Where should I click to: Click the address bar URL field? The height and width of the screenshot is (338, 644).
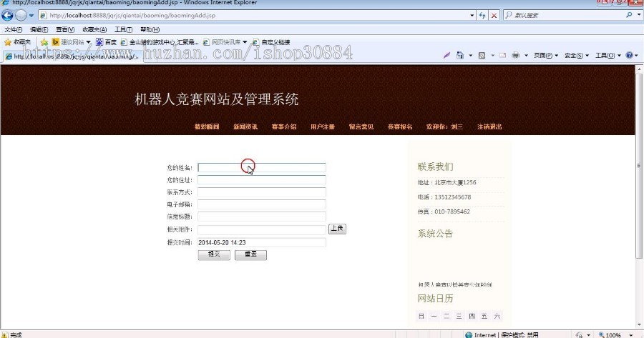[254, 16]
